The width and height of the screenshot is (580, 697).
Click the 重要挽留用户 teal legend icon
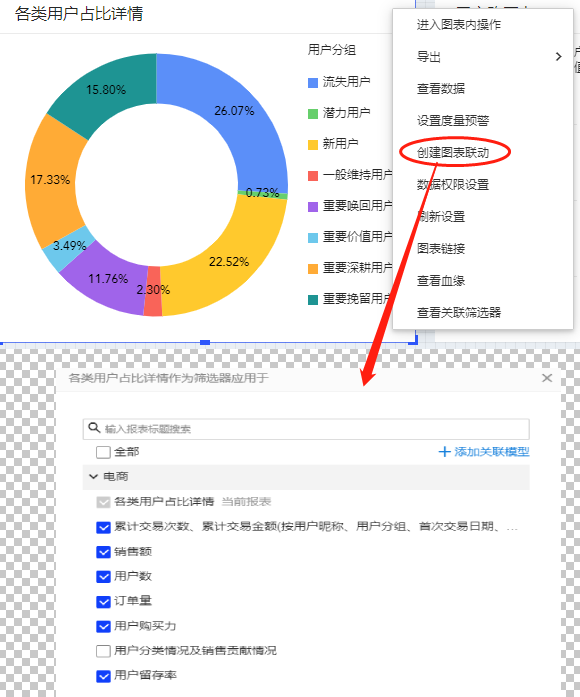click(313, 300)
